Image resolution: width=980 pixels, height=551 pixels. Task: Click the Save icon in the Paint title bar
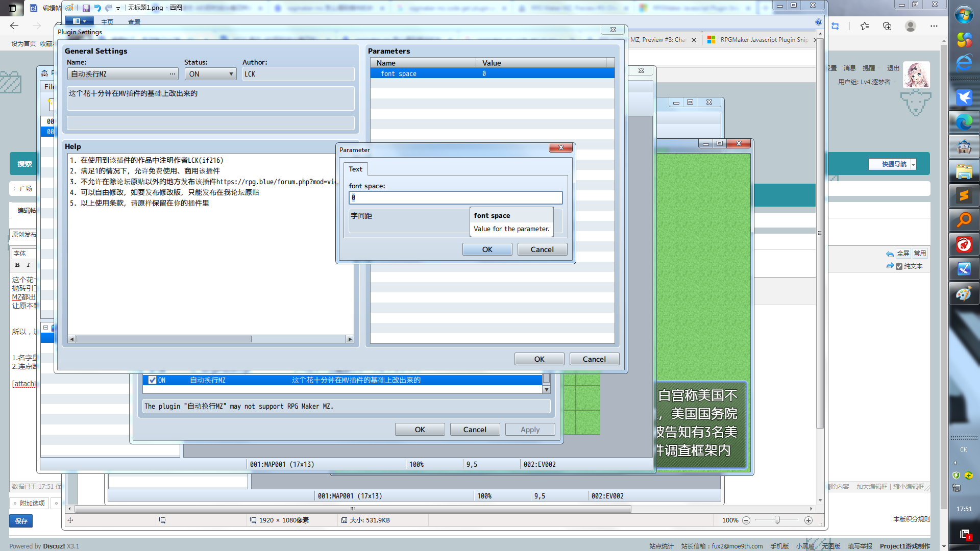point(86,8)
